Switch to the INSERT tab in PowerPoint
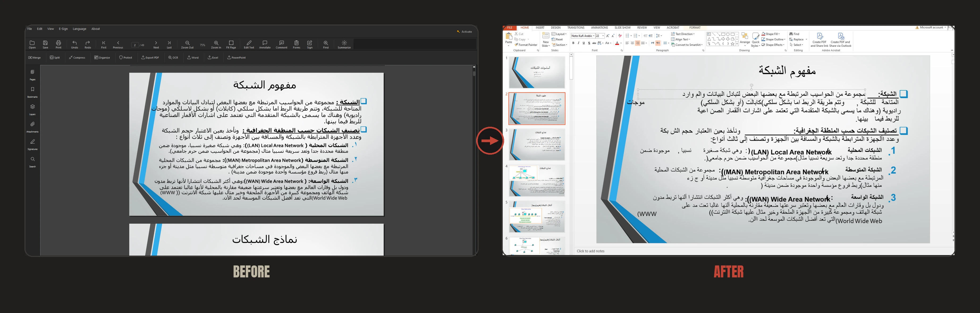 (x=540, y=28)
